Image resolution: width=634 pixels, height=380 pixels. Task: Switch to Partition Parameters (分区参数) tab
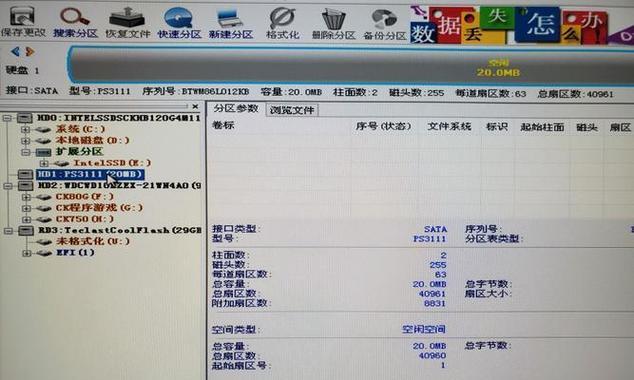[236, 109]
